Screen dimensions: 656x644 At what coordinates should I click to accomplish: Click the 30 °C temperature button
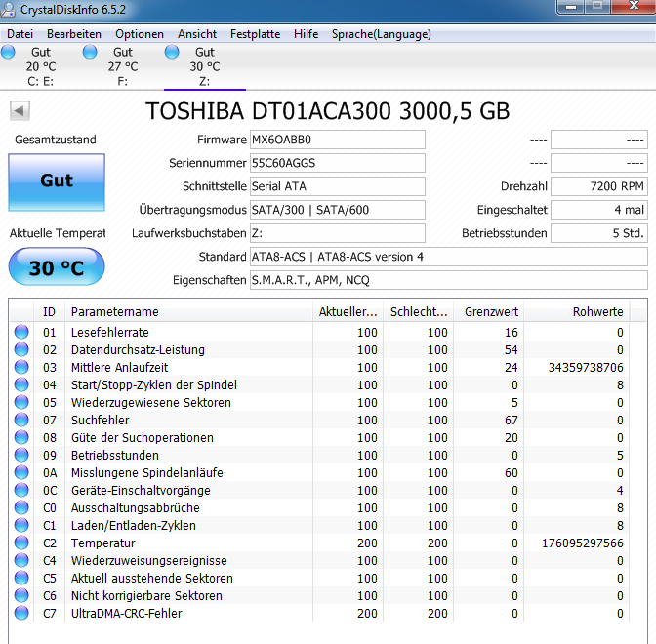[57, 266]
